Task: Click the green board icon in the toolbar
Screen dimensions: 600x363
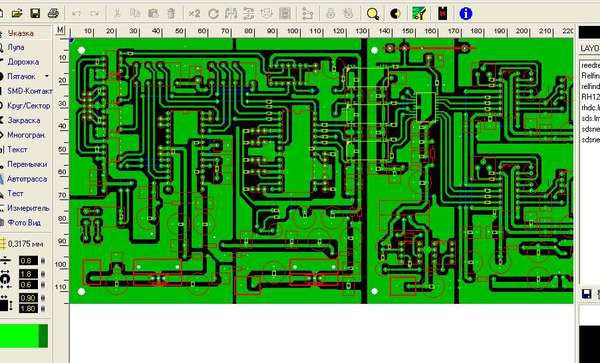Action: [x=419, y=14]
